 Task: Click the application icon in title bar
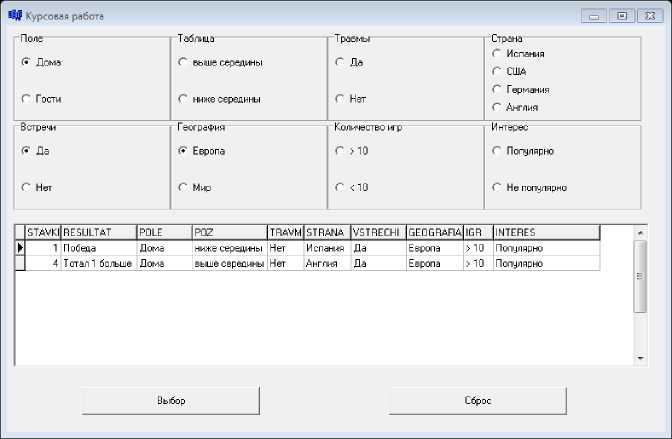coord(15,16)
